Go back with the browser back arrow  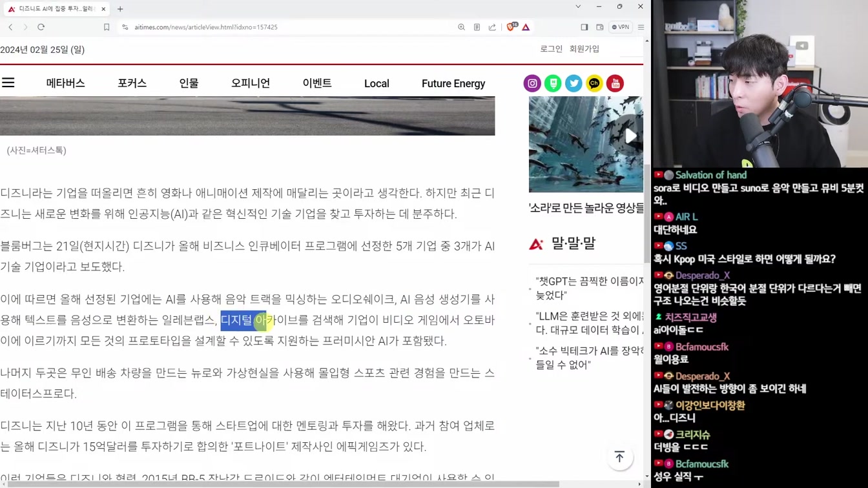(10, 27)
